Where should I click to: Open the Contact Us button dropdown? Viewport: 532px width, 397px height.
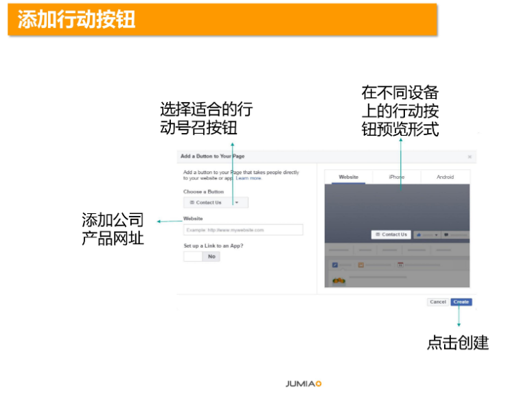216,202
